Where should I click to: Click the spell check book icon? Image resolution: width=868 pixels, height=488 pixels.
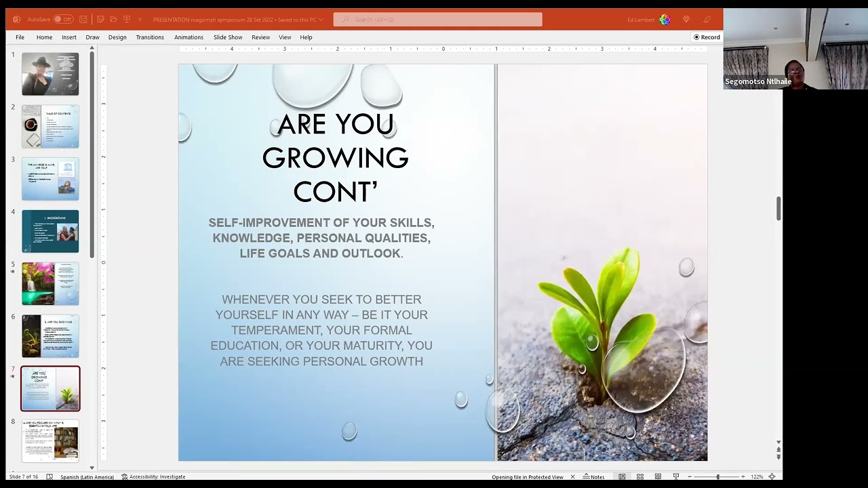50,477
